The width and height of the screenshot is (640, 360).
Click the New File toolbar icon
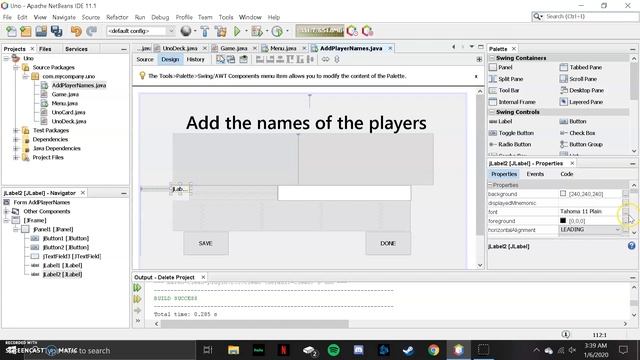click(11, 31)
